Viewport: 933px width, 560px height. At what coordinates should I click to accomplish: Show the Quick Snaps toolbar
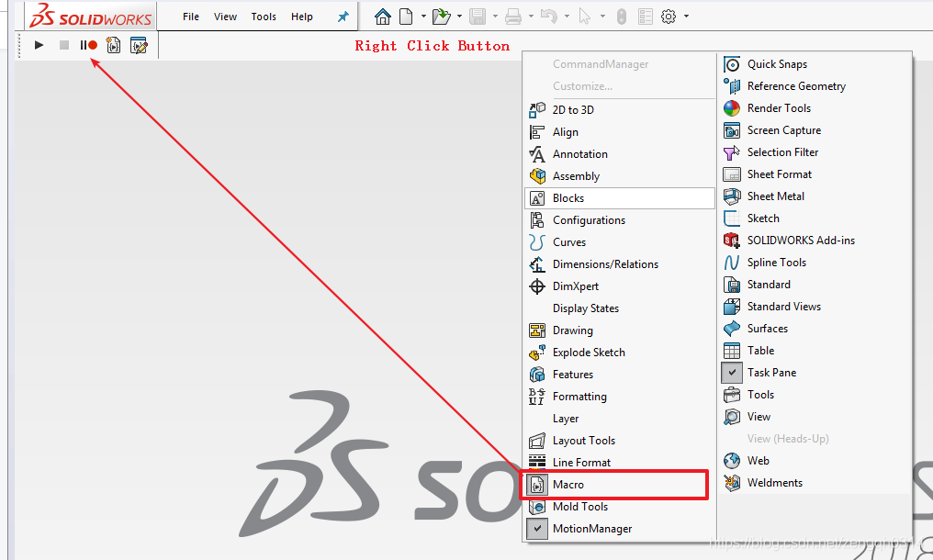(x=815, y=64)
